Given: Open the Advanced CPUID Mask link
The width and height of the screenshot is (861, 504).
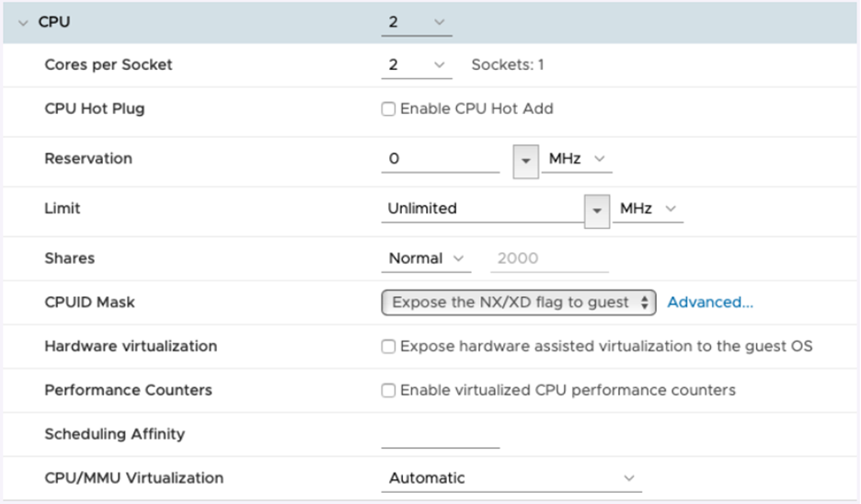Looking at the screenshot, I should (x=710, y=303).
